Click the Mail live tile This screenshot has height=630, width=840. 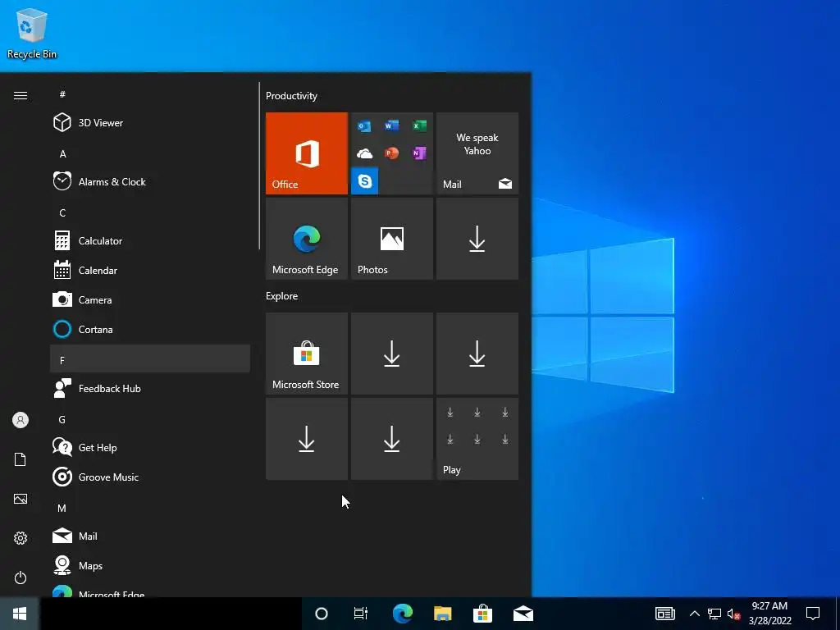point(477,153)
